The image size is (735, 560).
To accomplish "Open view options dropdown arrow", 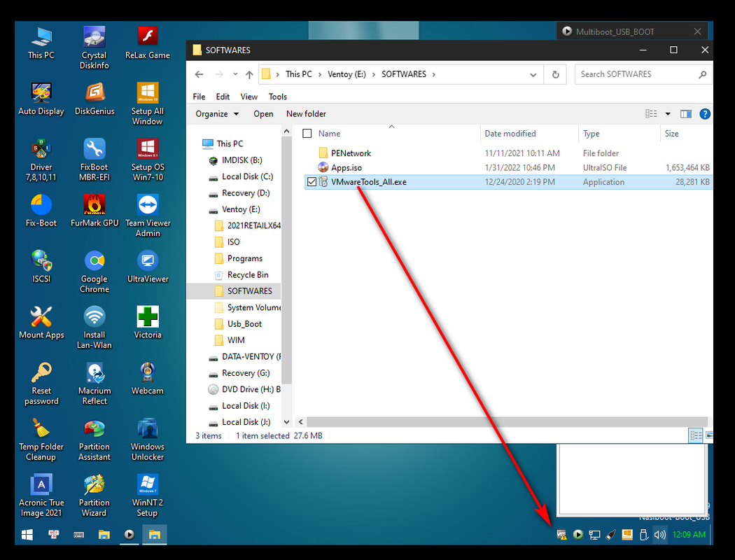I will [668, 114].
